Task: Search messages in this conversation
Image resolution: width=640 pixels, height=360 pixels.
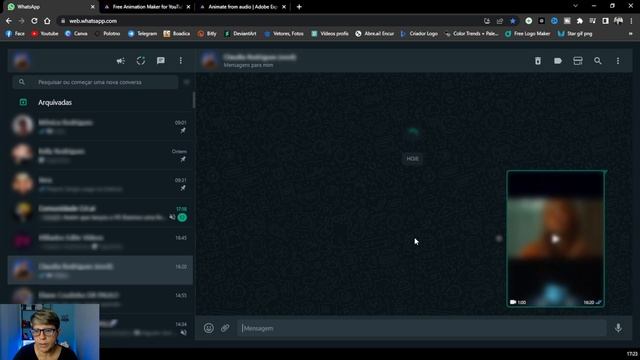Action: pos(598,61)
